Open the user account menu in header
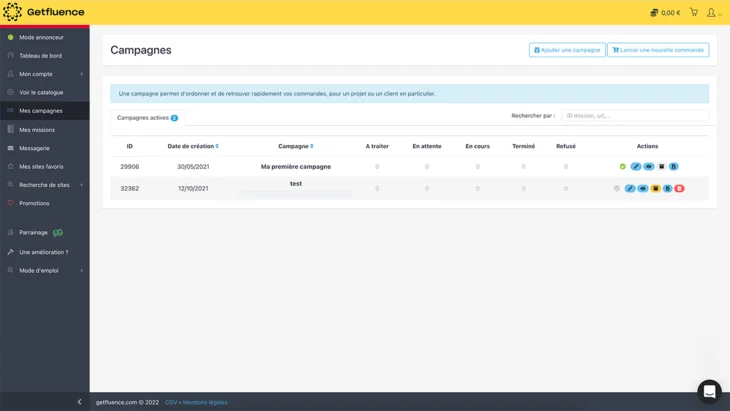730x411 pixels. 714,13
